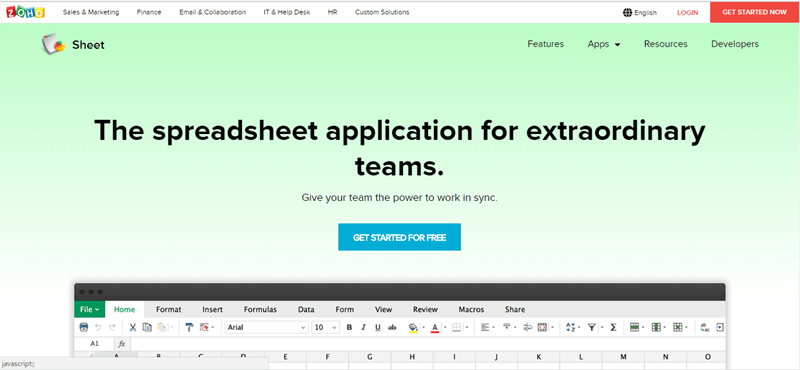Click the copy icon
Screen dimensions: 800x370
147,327
